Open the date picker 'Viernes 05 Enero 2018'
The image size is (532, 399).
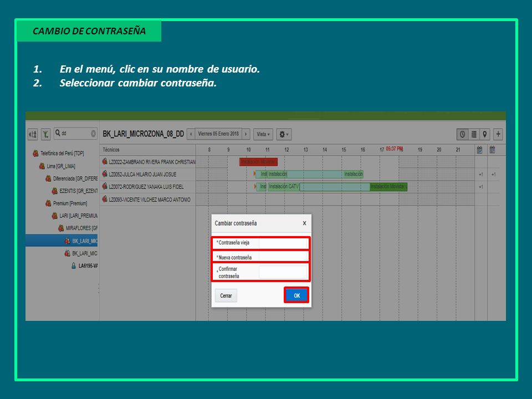point(218,134)
